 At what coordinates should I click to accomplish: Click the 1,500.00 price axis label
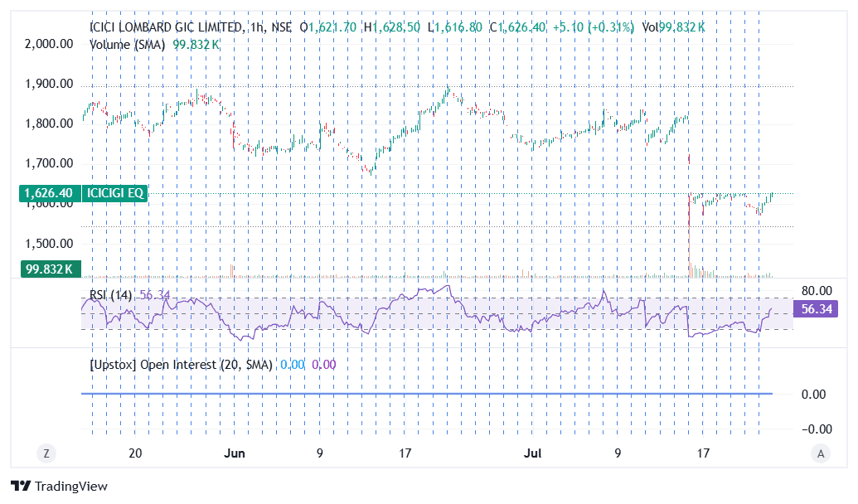(49, 244)
